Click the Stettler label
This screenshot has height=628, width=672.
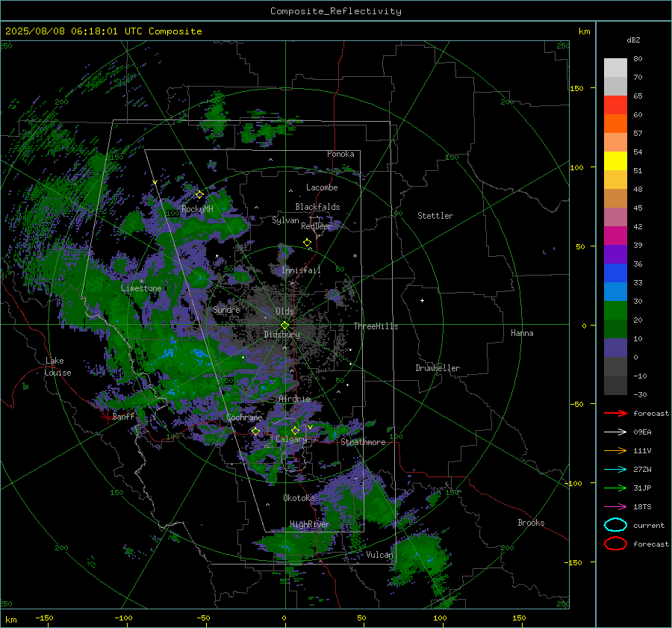tap(435, 216)
